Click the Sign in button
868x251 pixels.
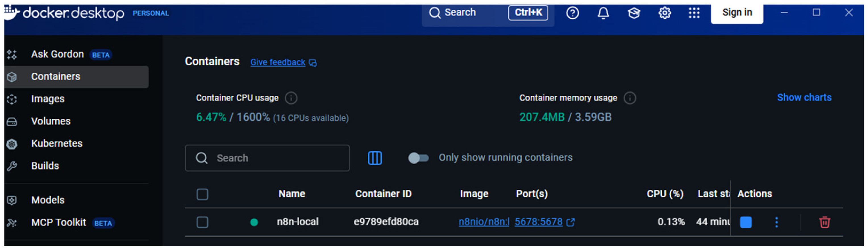[x=737, y=13]
